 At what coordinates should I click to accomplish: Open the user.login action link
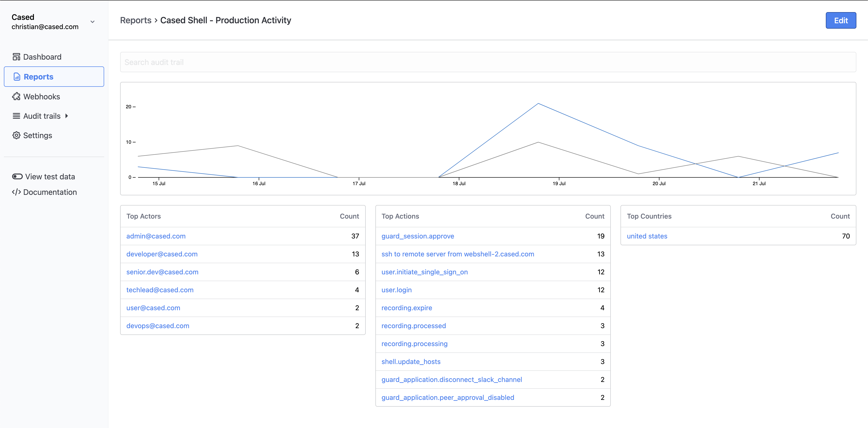396,290
